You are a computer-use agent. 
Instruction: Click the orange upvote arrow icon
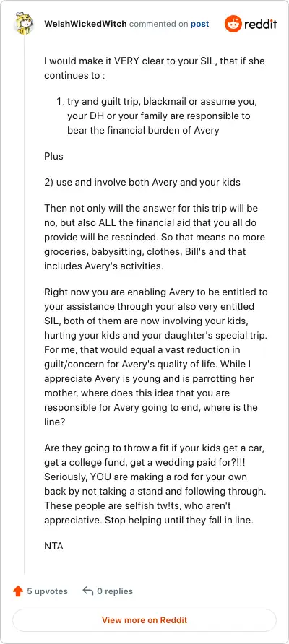pos(17,591)
